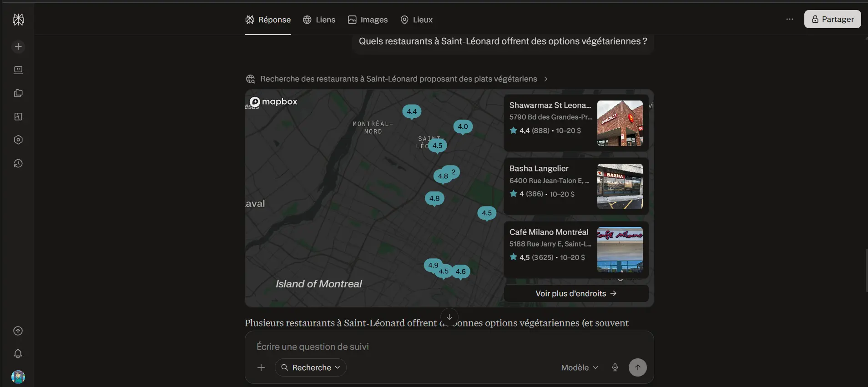View Café Milano photo thumbnail

tap(620, 250)
